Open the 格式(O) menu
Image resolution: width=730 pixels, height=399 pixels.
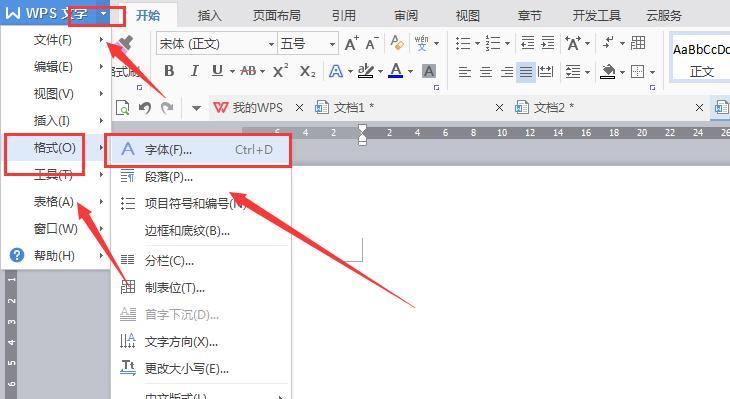56,148
